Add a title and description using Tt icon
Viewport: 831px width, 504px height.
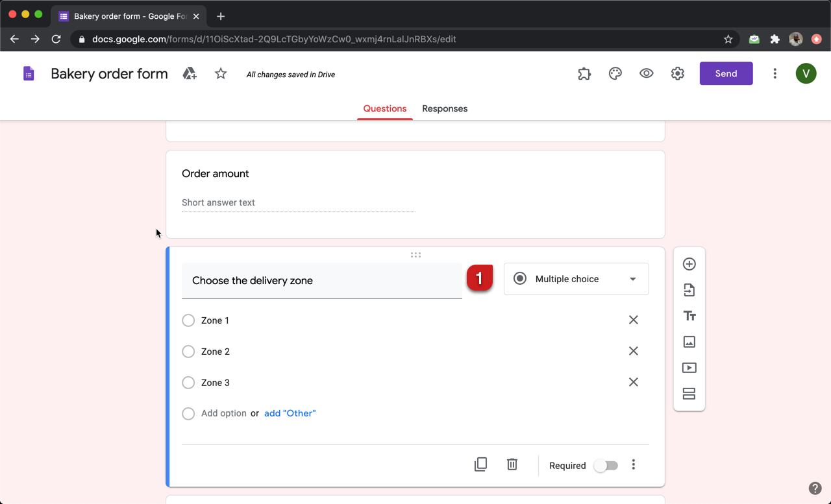point(689,316)
